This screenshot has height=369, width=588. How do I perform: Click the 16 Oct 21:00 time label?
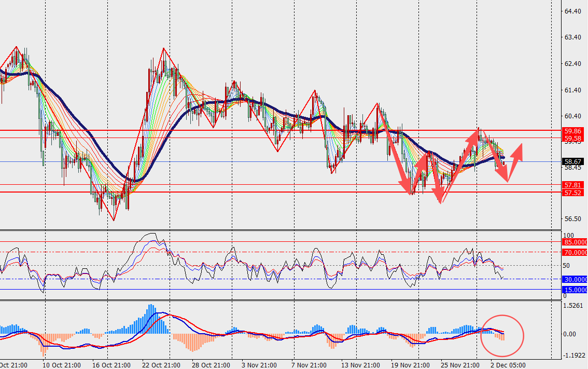click(x=110, y=365)
